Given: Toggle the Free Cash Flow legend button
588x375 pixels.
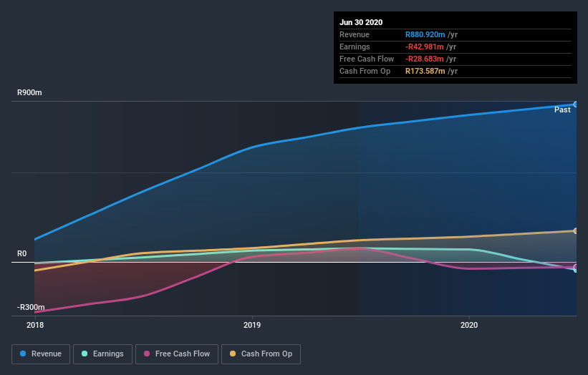Looking at the screenshot, I should click(177, 354).
